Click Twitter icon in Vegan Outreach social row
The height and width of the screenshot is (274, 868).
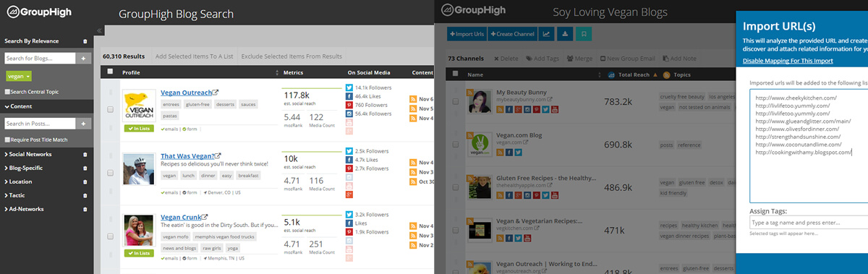pyautogui.click(x=349, y=87)
